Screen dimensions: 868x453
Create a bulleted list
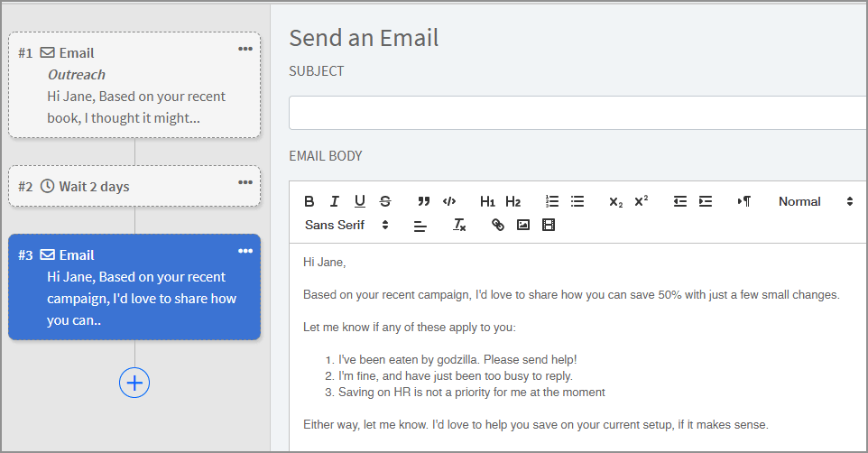pos(577,201)
